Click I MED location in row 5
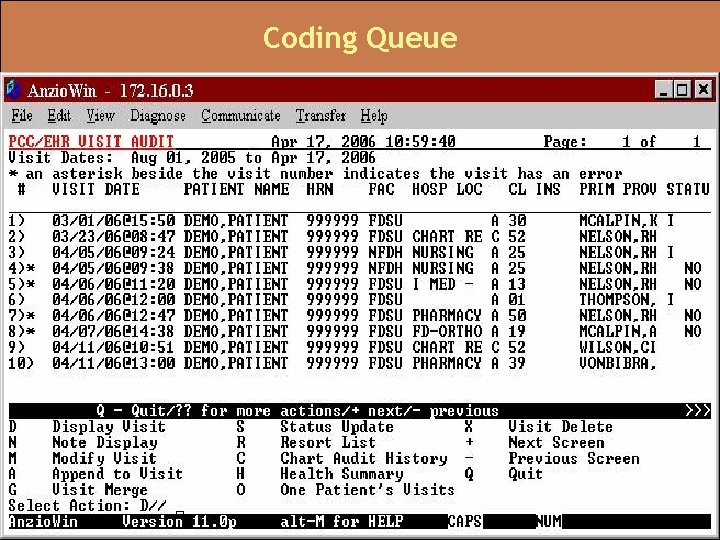Viewport: 720px width, 540px height. (x=442, y=284)
